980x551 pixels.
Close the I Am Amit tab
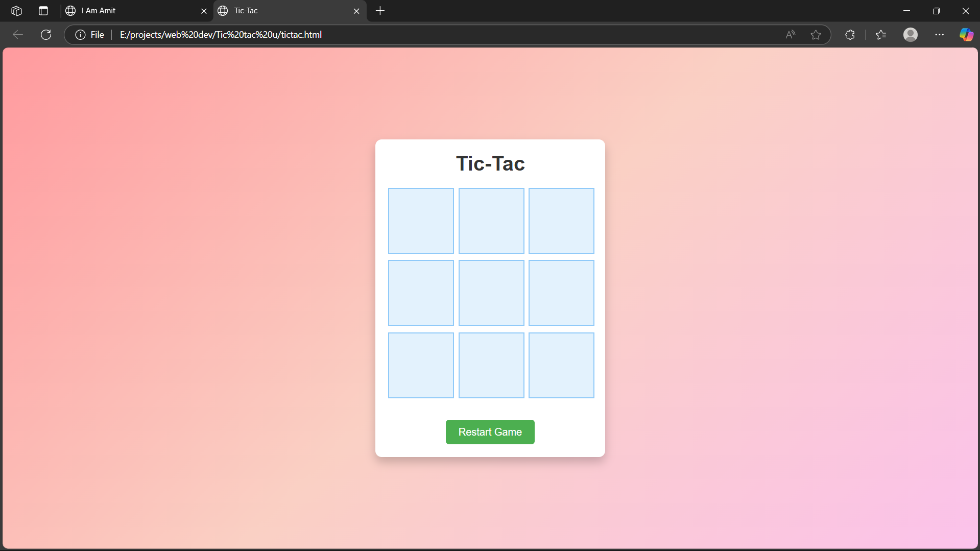(x=204, y=11)
